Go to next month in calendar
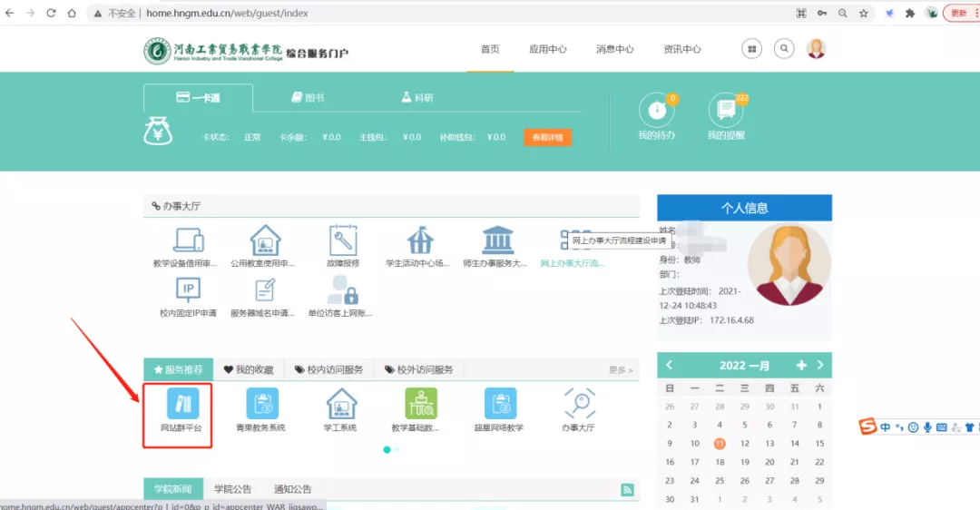 pyautogui.click(x=820, y=365)
